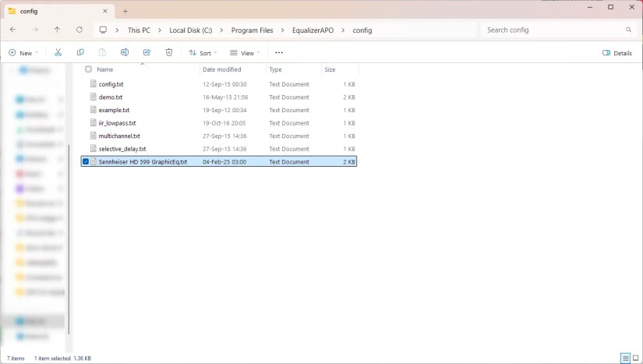Expand chevron after This PC in breadcrumb
This screenshot has height=364, width=643.
coord(160,30)
